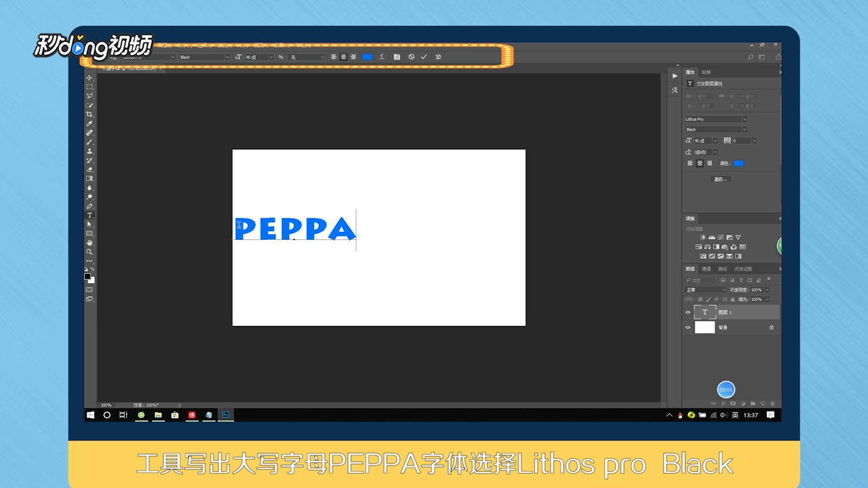Open the leading (自动) dropdown
This screenshot has width=868, height=488.
(715, 152)
